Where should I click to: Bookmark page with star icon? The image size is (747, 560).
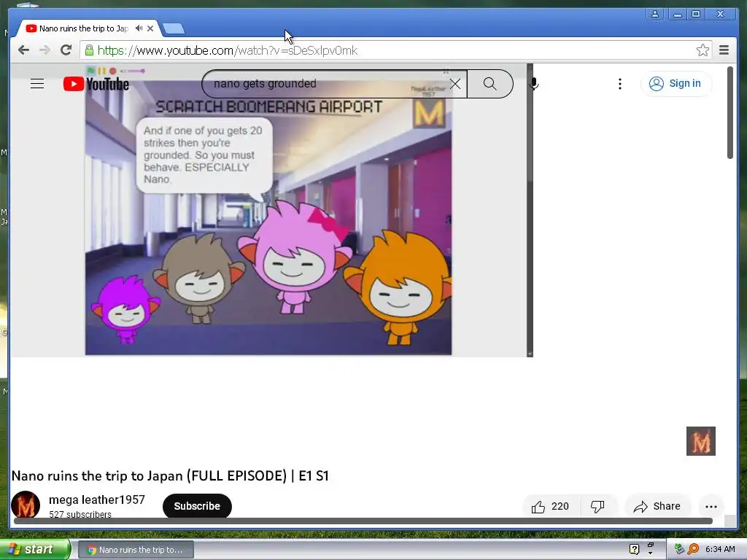(703, 50)
